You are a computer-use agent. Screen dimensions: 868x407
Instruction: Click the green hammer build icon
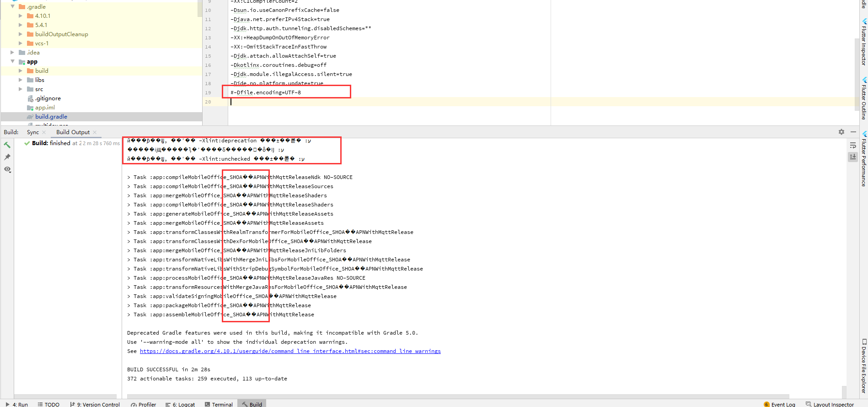point(7,145)
